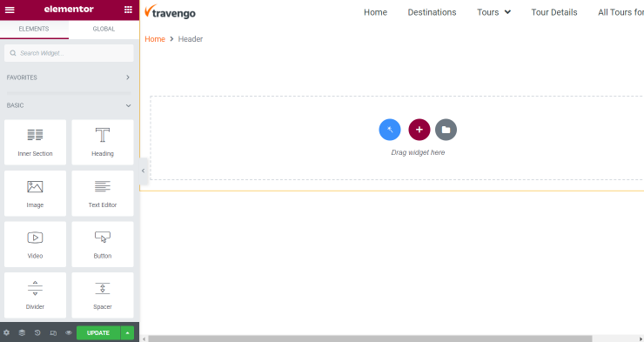Select the Button widget

click(x=103, y=245)
